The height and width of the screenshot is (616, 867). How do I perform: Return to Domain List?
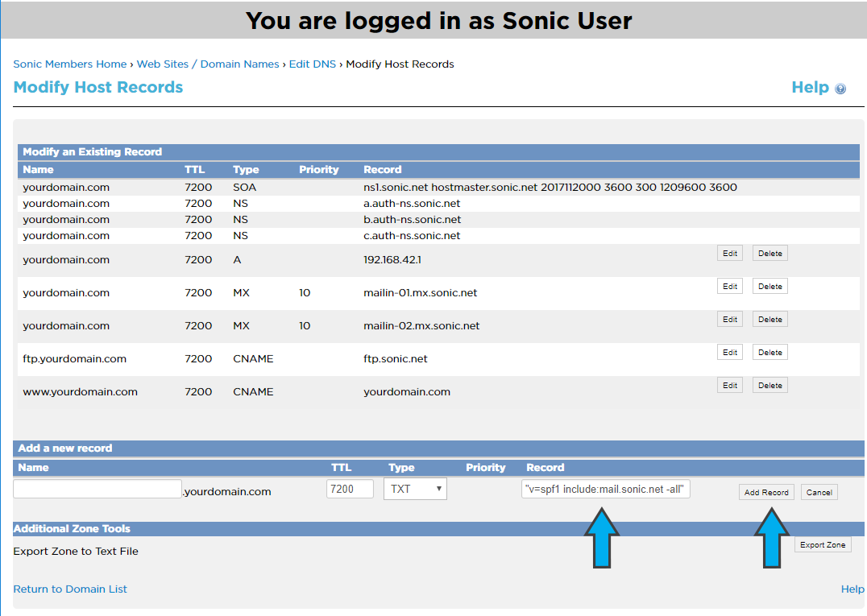[69, 589]
